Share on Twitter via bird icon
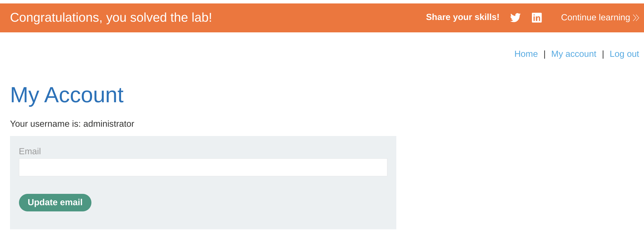The width and height of the screenshot is (644, 230). (x=515, y=18)
